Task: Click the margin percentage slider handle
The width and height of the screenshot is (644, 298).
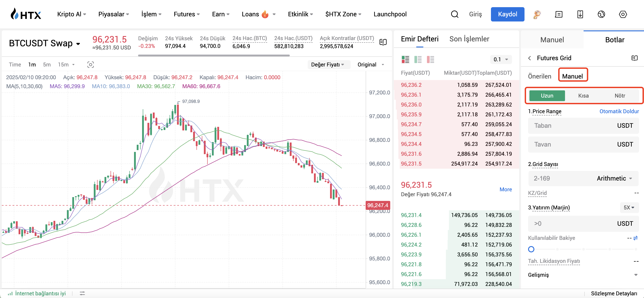Action: point(531,249)
